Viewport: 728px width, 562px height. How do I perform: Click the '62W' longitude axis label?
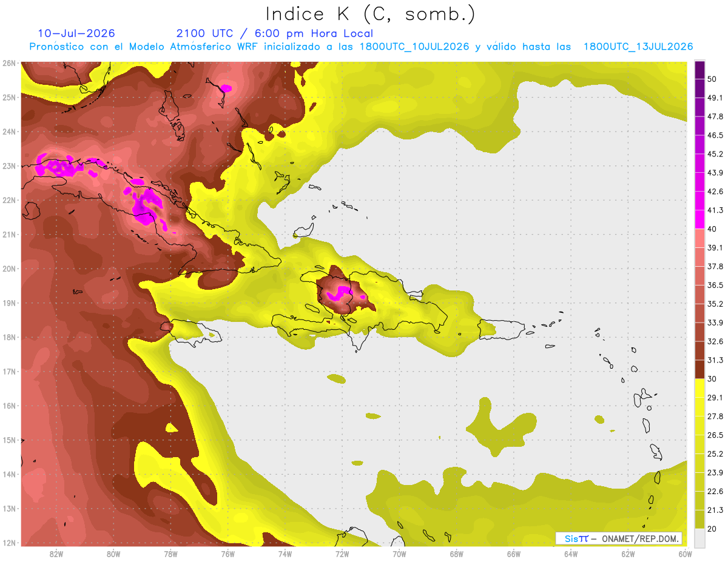628,554
